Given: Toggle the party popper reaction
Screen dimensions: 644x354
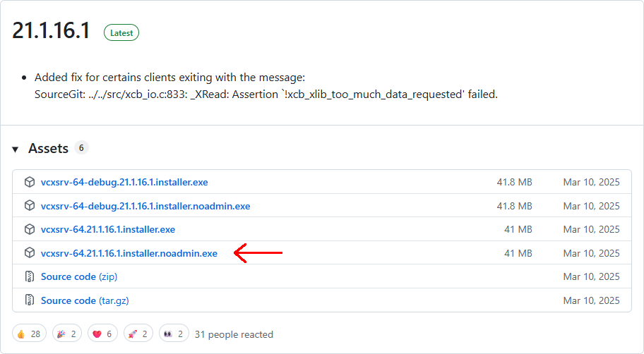Looking at the screenshot, I should (67, 334).
